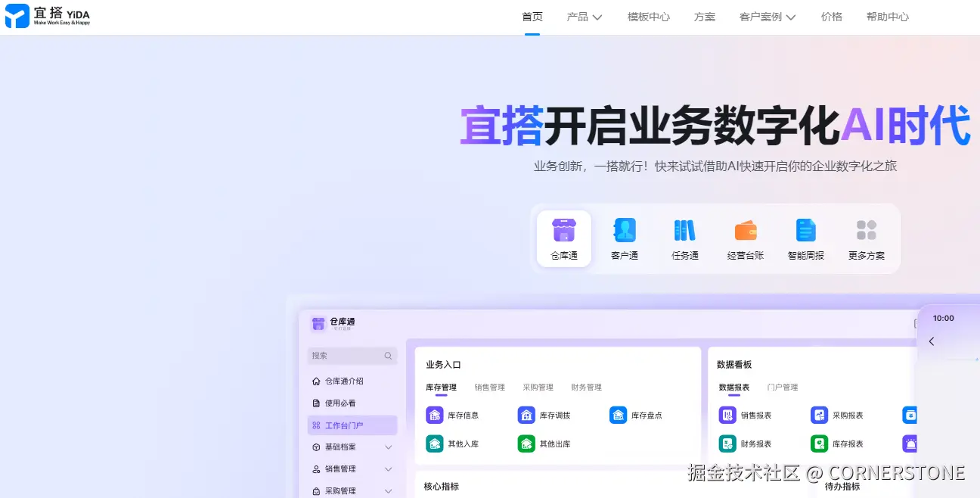Click the 其他入库 label
The image size is (980, 498).
coord(464,444)
